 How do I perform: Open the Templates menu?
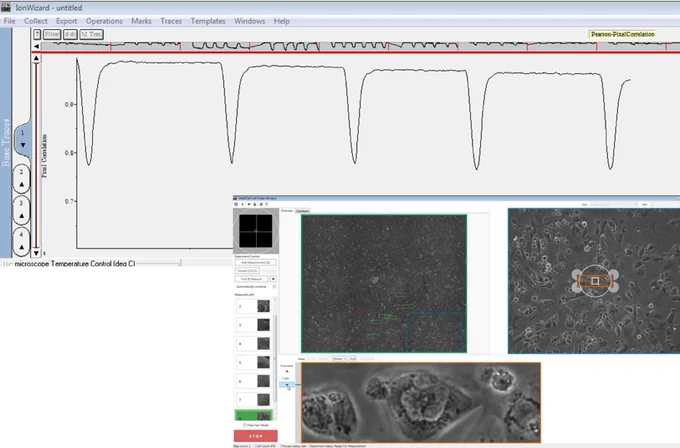pyautogui.click(x=208, y=21)
